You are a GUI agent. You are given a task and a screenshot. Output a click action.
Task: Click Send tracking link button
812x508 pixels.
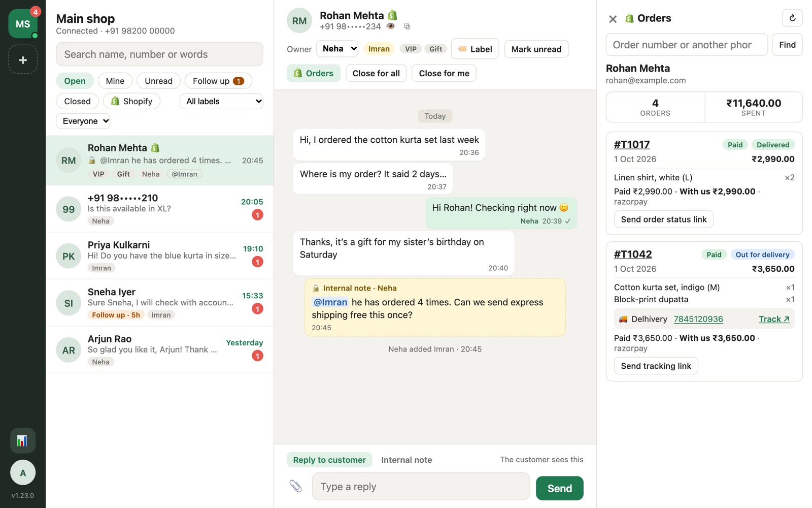coord(656,366)
